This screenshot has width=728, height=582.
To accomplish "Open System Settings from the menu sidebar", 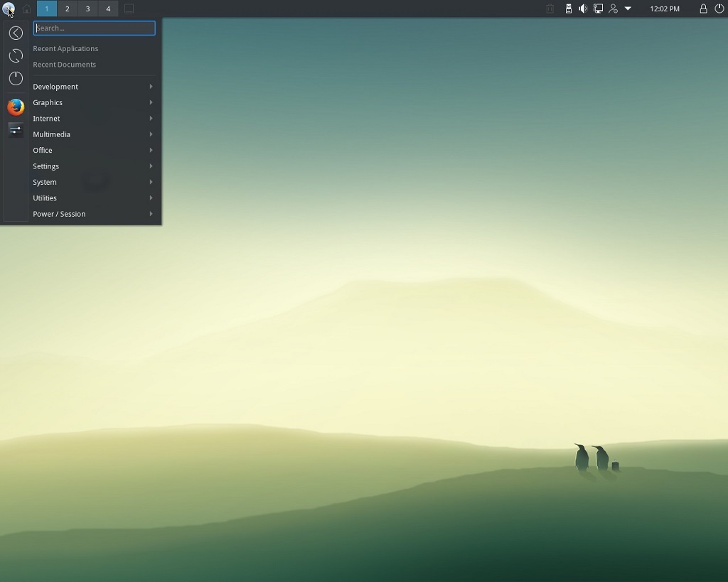I will click(15, 130).
